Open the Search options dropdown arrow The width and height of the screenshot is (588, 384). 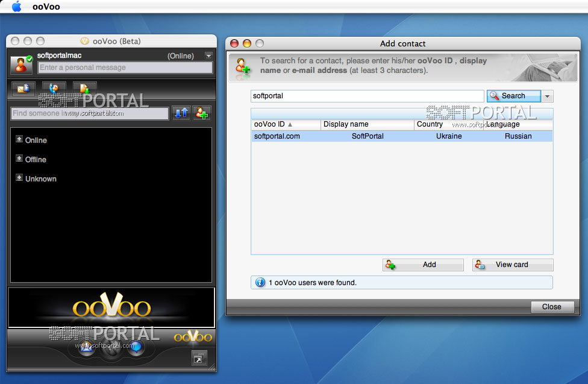pyautogui.click(x=548, y=96)
